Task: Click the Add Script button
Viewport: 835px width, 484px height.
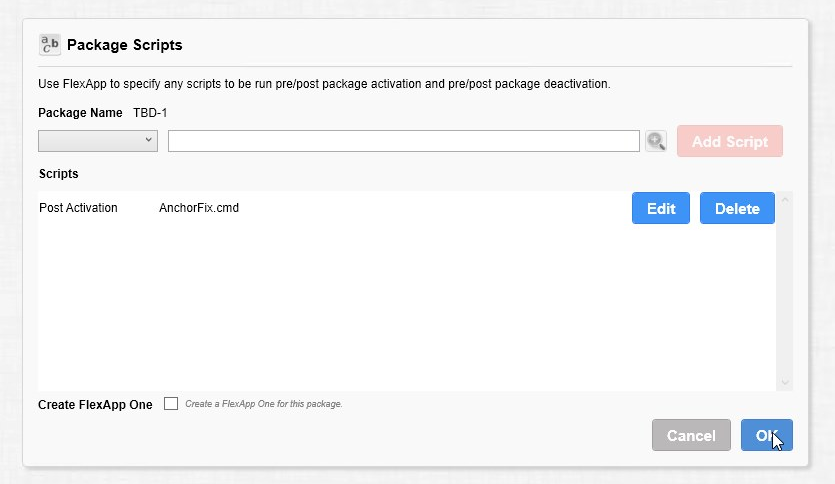Action: tap(730, 141)
